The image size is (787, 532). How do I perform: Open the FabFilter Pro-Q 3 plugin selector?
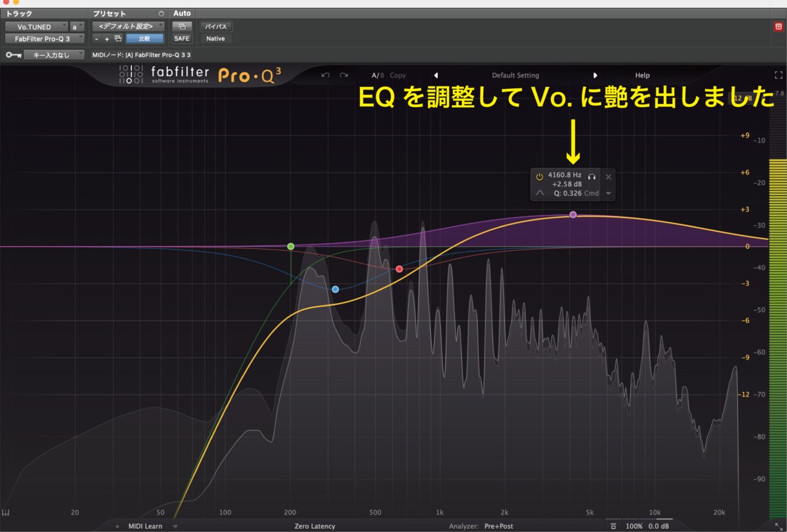tap(45, 39)
